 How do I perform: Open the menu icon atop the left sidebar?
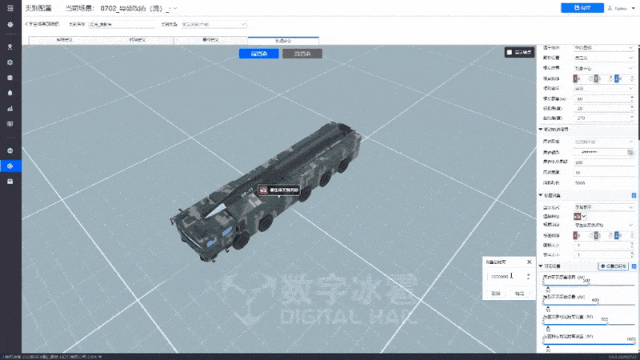click(x=10, y=8)
